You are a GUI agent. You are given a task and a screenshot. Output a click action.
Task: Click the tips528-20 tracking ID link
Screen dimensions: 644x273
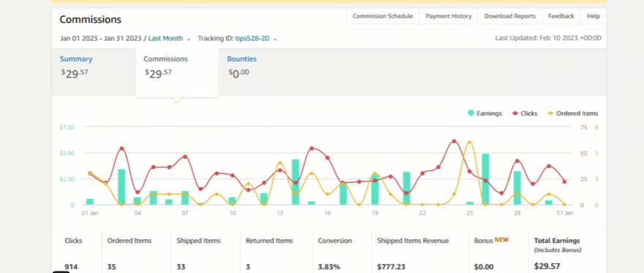coord(252,38)
